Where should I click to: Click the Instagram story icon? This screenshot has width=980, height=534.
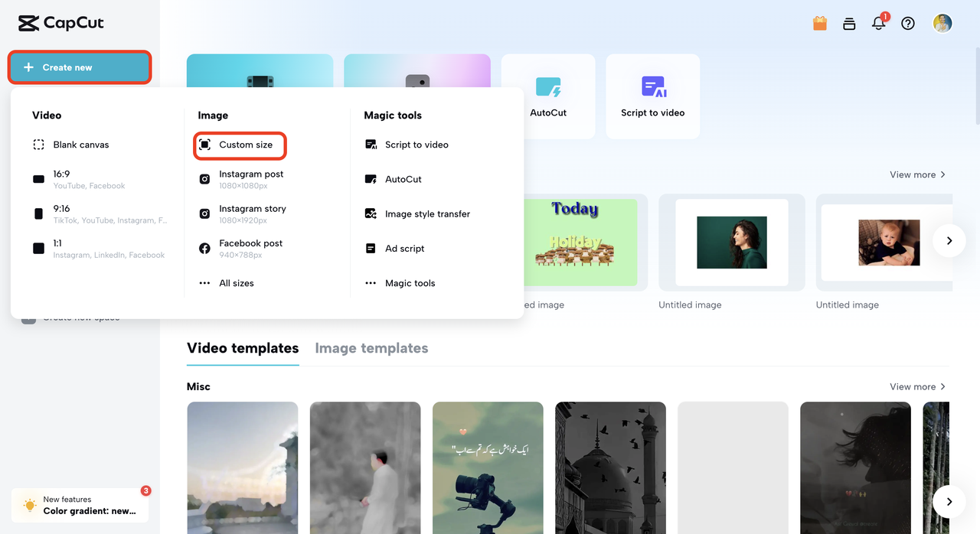coord(204,213)
